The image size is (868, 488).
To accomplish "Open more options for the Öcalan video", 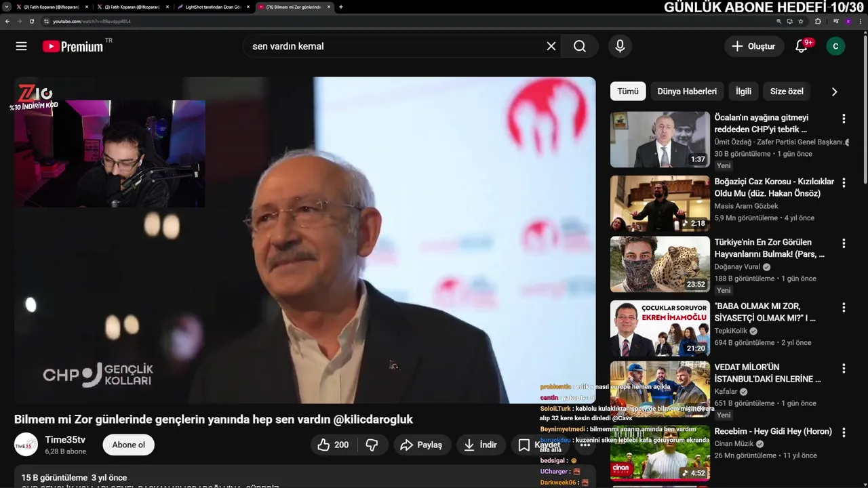I will click(844, 119).
